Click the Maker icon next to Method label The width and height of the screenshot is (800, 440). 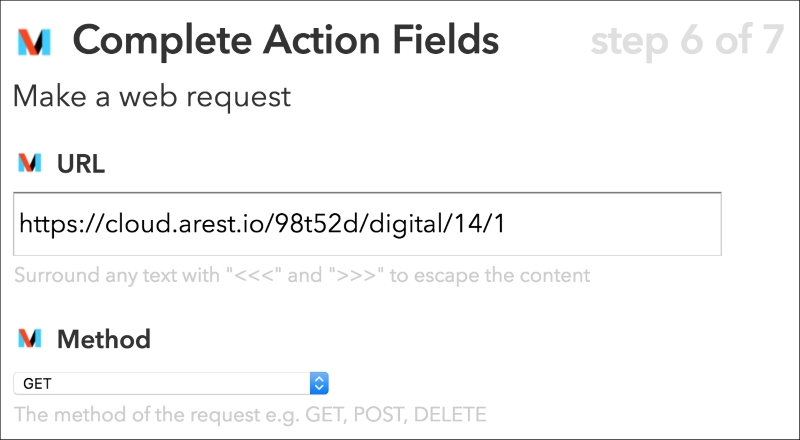coord(30,338)
